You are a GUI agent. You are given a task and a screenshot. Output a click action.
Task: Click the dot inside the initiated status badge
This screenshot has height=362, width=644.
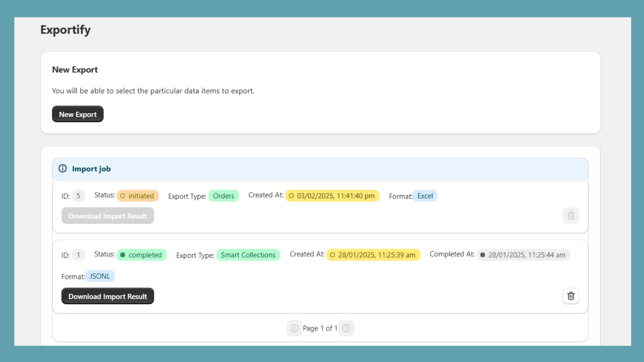pyautogui.click(x=122, y=195)
